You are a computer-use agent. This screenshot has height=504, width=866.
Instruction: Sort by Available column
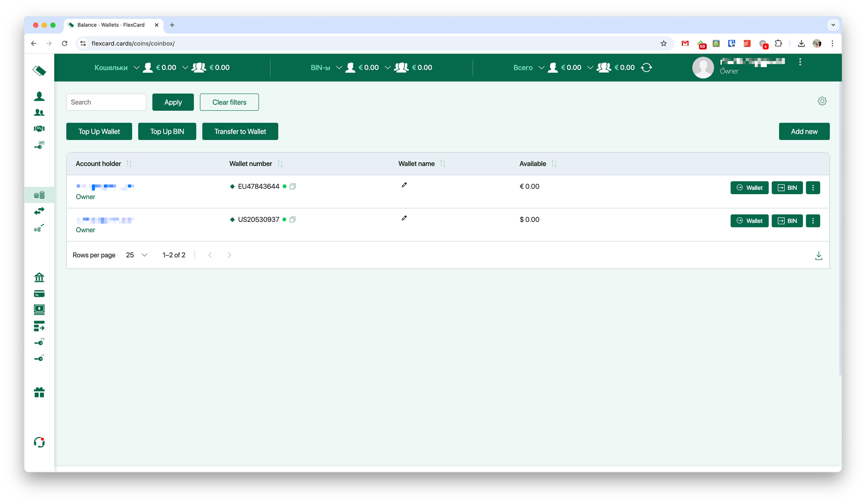click(x=554, y=164)
